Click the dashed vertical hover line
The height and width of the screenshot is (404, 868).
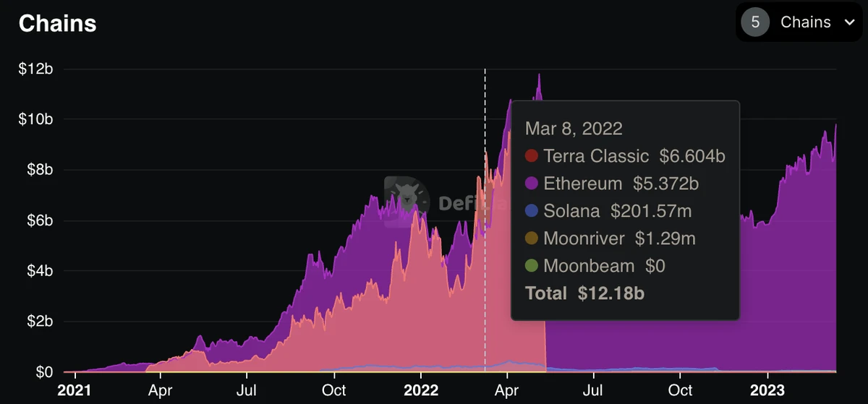[x=485, y=217]
